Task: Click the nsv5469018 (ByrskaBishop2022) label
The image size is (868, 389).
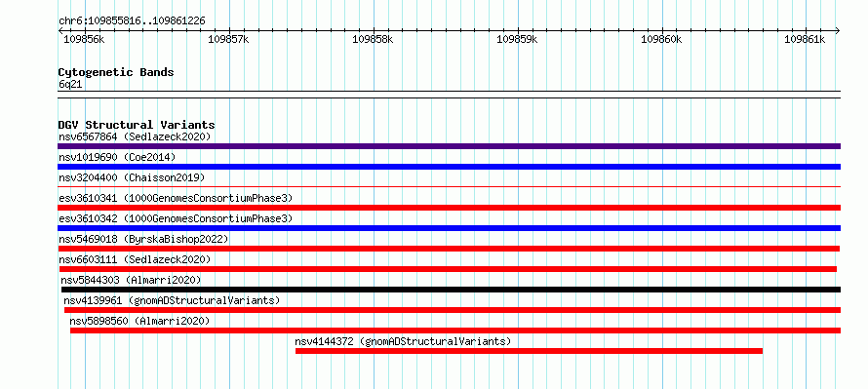Action: point(143,239)
